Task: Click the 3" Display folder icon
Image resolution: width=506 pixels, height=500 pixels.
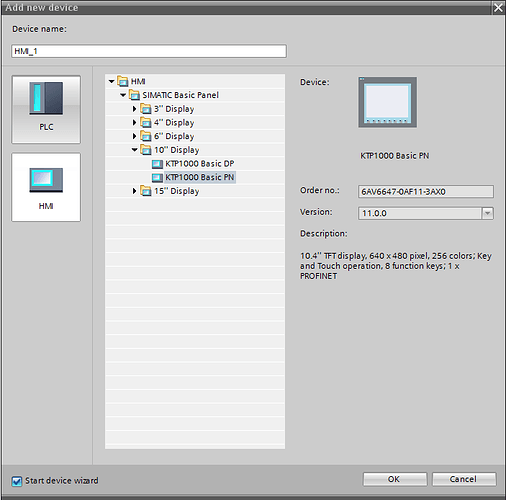Action: click(x=146, y=109)
